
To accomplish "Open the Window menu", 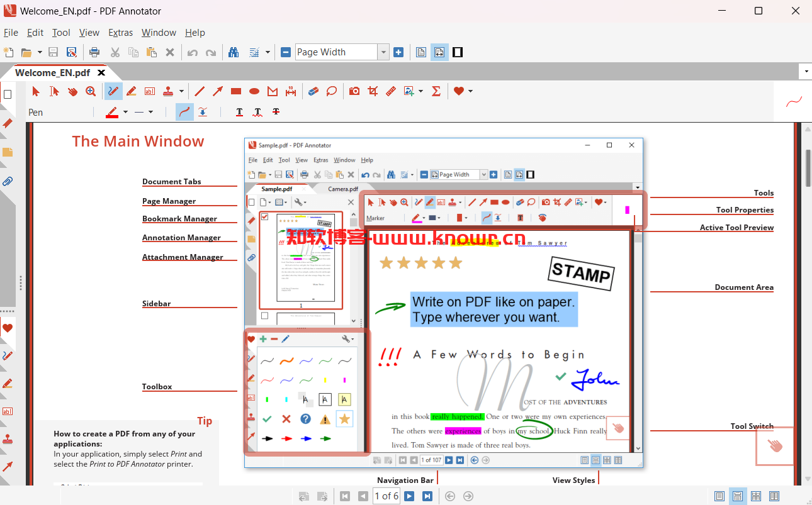I will [159, 33].
